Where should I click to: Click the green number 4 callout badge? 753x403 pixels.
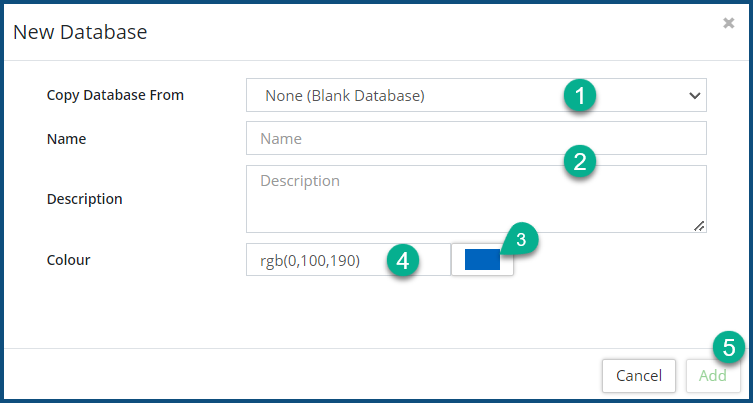(x=401, y=261)
